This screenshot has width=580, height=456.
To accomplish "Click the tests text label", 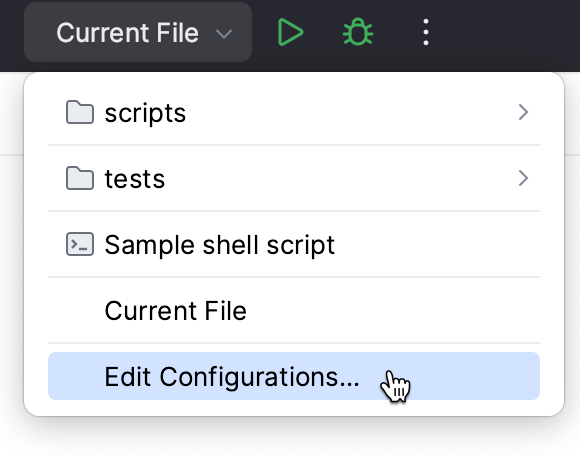I will (x=135, y=179).
